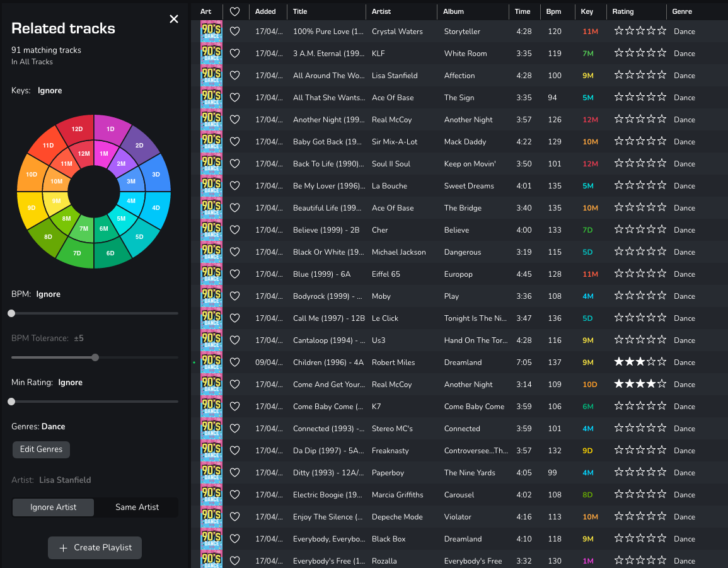This screenshot has height=568, width=728.
Task: Favorite Enjoy The Silence track
Action: click(x=235, y=516)
